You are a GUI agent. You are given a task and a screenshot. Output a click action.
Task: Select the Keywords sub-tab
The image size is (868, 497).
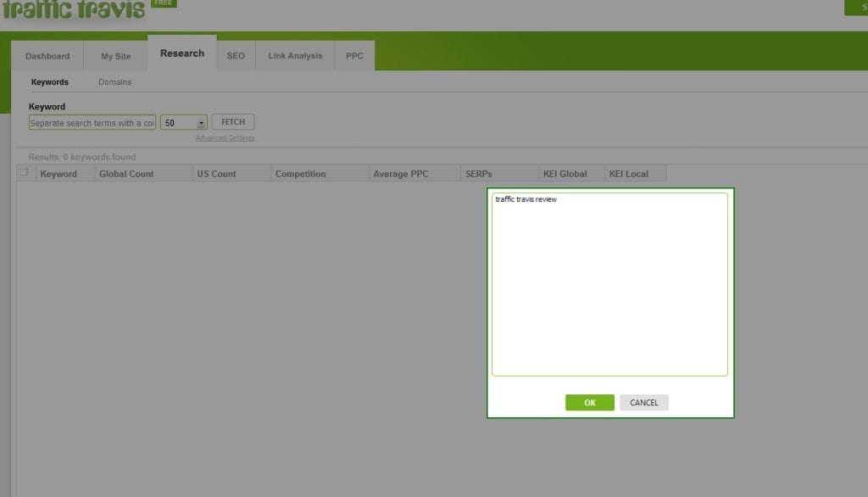(50, 82)
